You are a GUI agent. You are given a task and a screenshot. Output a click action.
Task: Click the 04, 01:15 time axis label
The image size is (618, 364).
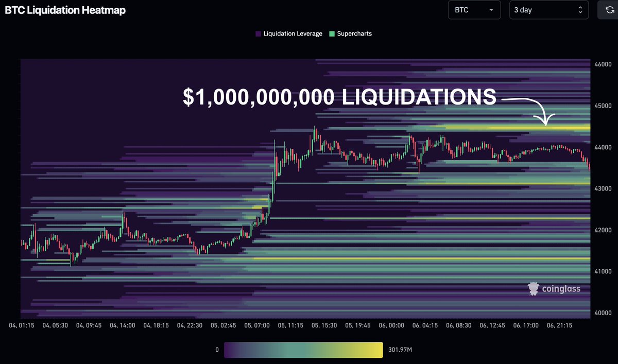[x=22, y=325]
